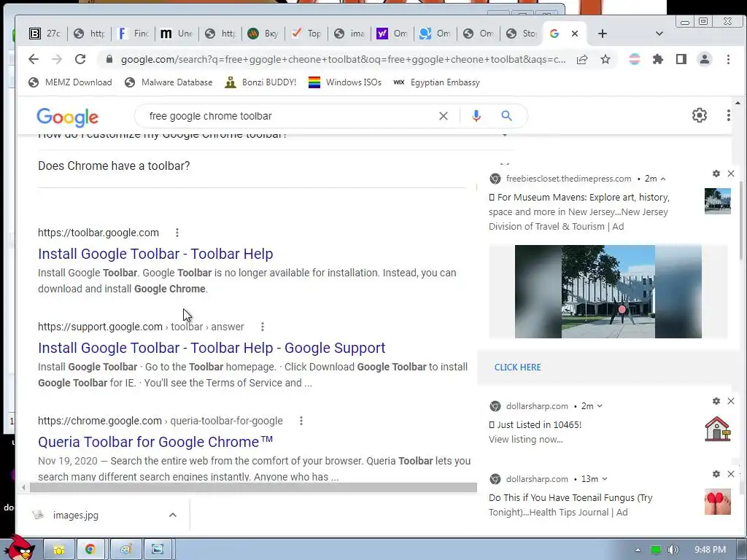Dismiss the freebiescloset notification
747x560 pixels.
(731, 174)
